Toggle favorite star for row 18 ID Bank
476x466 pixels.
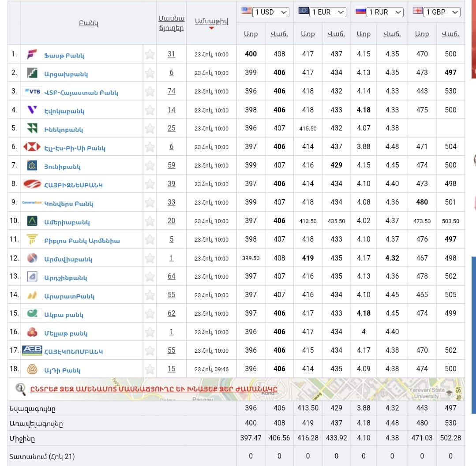click(x=150, y=369)
